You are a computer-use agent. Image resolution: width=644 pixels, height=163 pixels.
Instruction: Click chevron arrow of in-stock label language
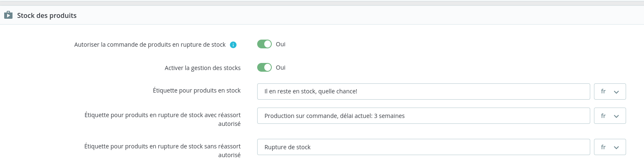pos(617,92)
